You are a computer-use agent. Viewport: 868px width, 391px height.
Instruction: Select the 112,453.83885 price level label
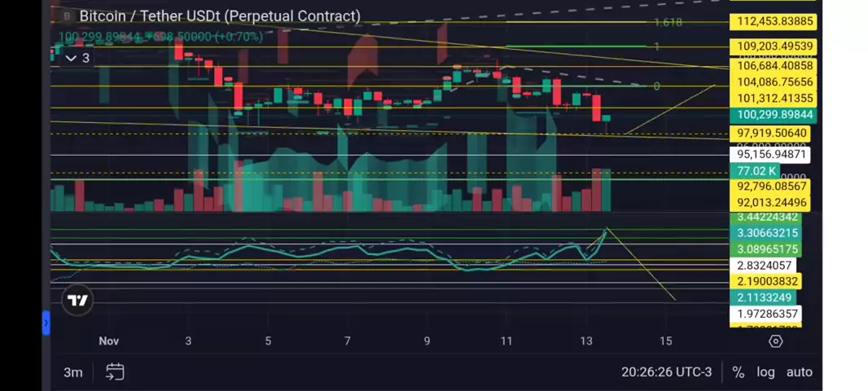[x=774, y=22]
